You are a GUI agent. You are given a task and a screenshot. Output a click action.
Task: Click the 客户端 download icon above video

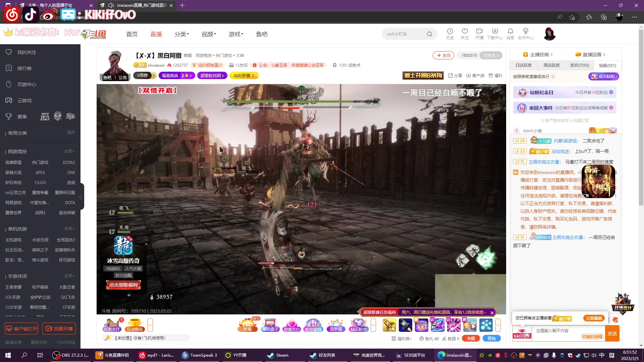475,76
